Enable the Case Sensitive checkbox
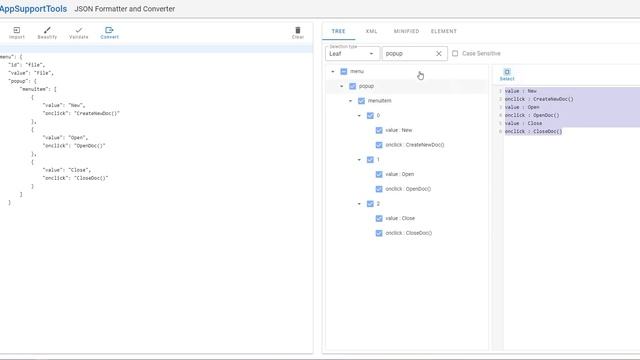Screen dimensions: 640x360 pyautogui.click(x=455, y=53)
